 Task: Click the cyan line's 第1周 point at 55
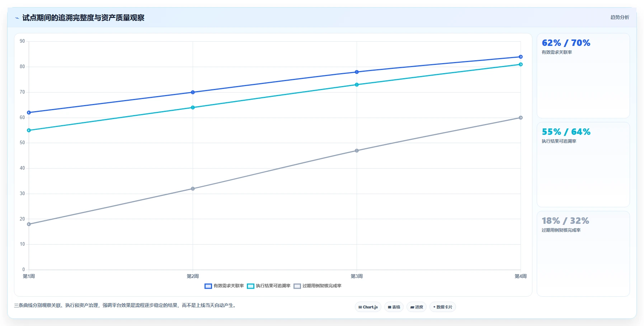[x=29, y=130]
